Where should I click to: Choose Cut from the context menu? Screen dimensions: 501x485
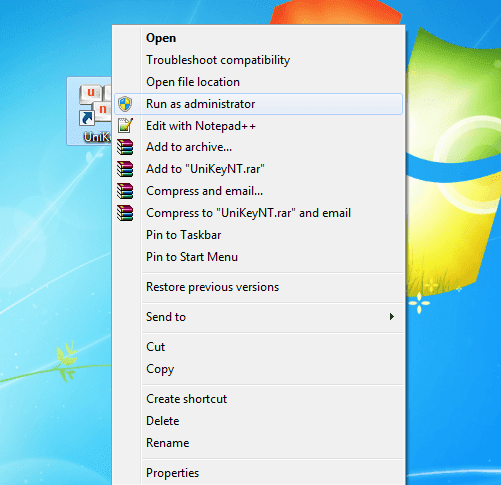258,347
